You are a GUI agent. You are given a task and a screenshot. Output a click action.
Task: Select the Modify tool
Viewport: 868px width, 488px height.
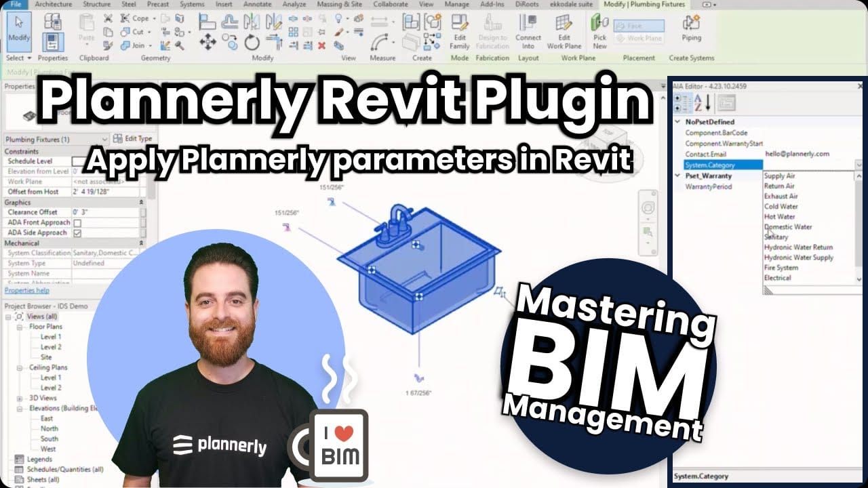tap(18, 30)
